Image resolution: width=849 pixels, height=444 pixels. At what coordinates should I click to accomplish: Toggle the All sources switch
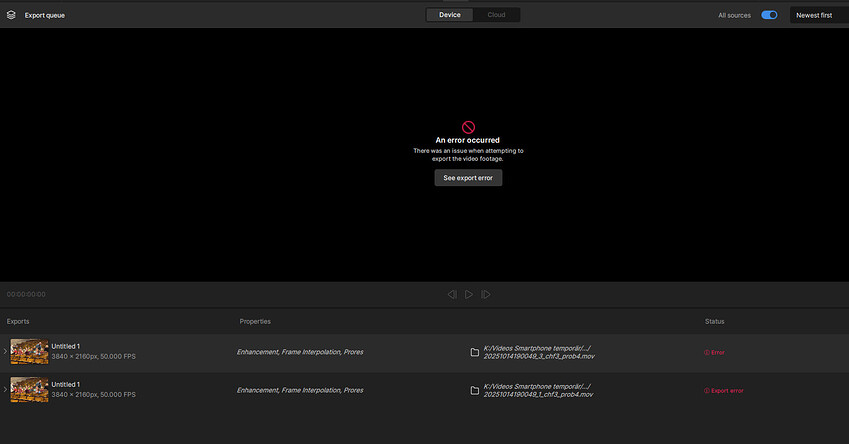pos(769,15)
